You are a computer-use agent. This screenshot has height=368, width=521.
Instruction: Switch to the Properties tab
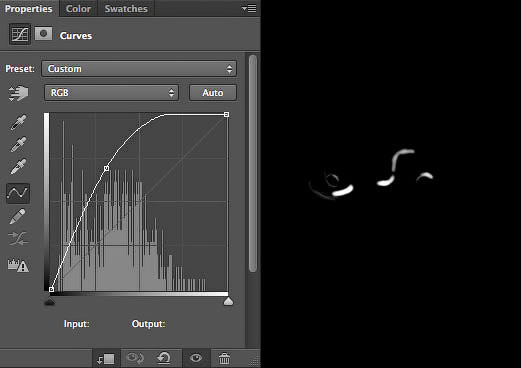coord(29,8)
